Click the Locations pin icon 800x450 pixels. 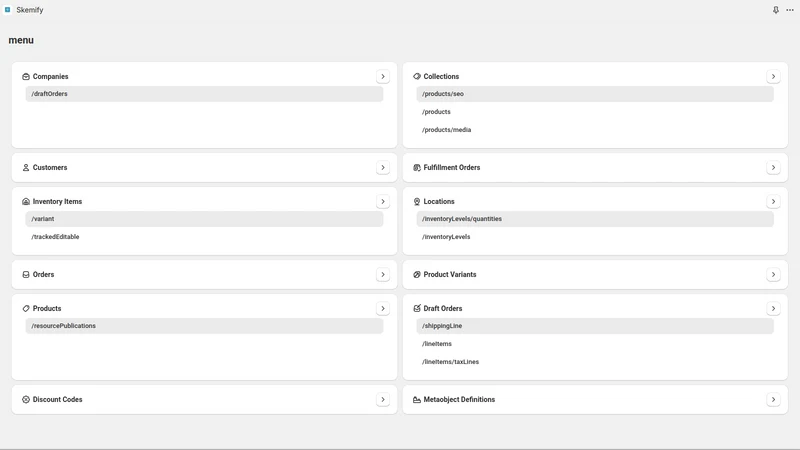[x=417, y=202]
